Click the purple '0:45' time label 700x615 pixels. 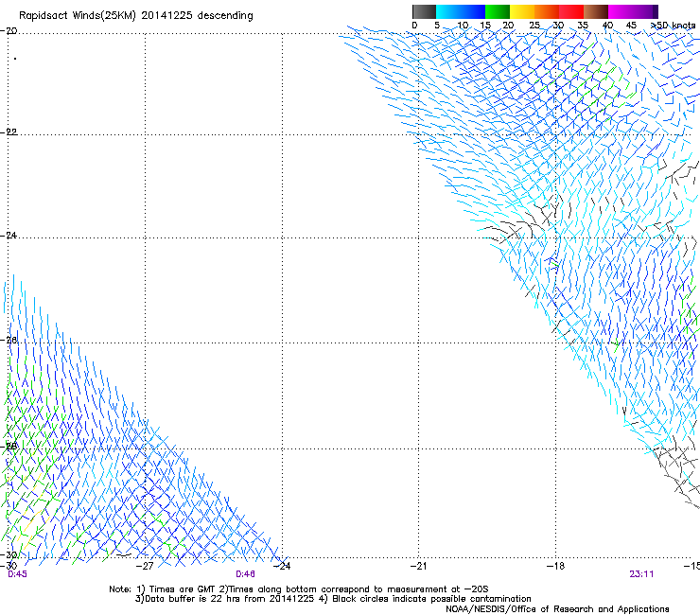[17, 574]
